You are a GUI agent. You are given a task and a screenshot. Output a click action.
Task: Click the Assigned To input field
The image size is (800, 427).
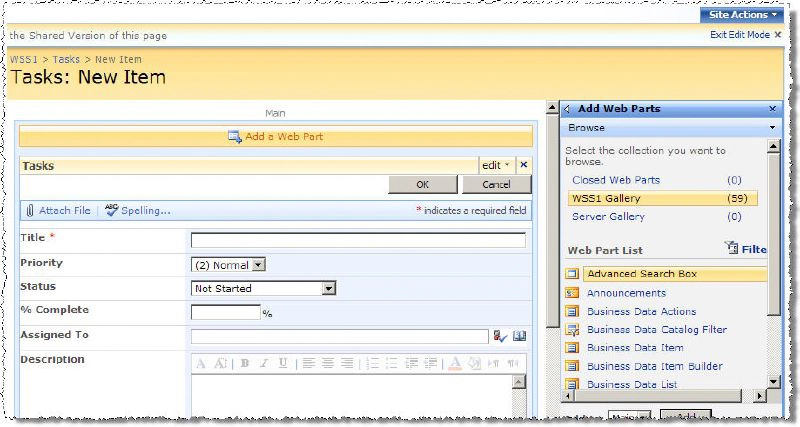[340, 337]
